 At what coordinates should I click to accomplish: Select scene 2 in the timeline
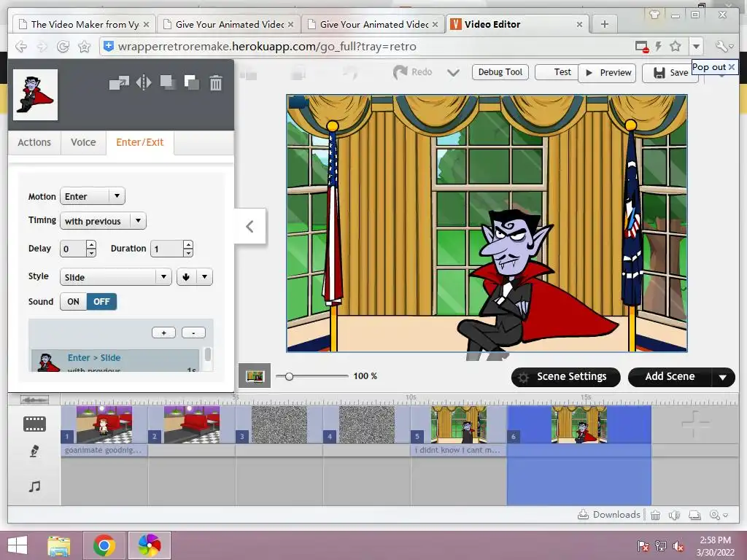[x=192, y=424]
